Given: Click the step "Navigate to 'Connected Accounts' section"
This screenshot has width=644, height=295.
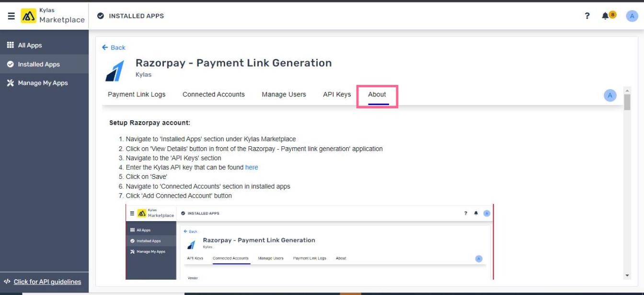Looking at the screenshot, I should click(208, 186).
